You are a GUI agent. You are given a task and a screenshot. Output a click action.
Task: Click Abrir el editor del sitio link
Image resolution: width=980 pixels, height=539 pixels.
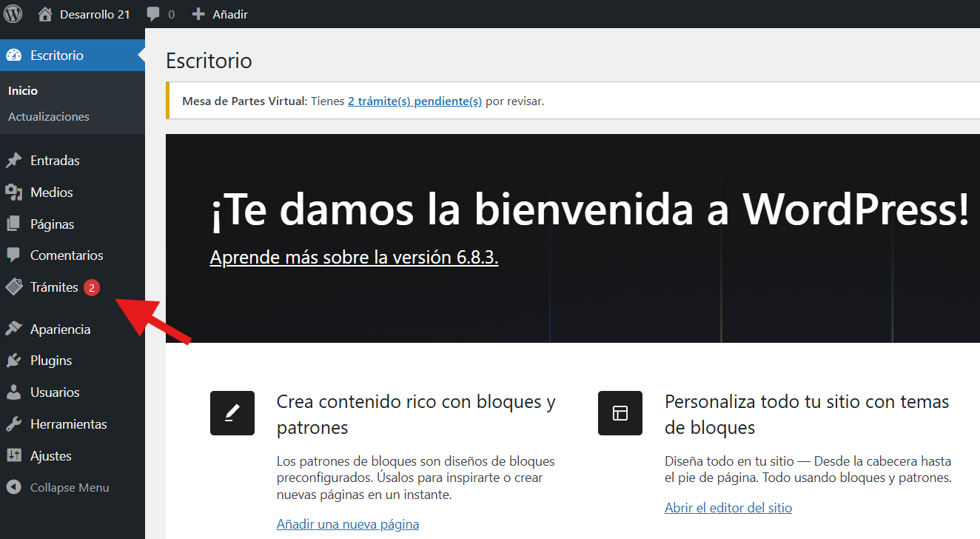point(728,508)
